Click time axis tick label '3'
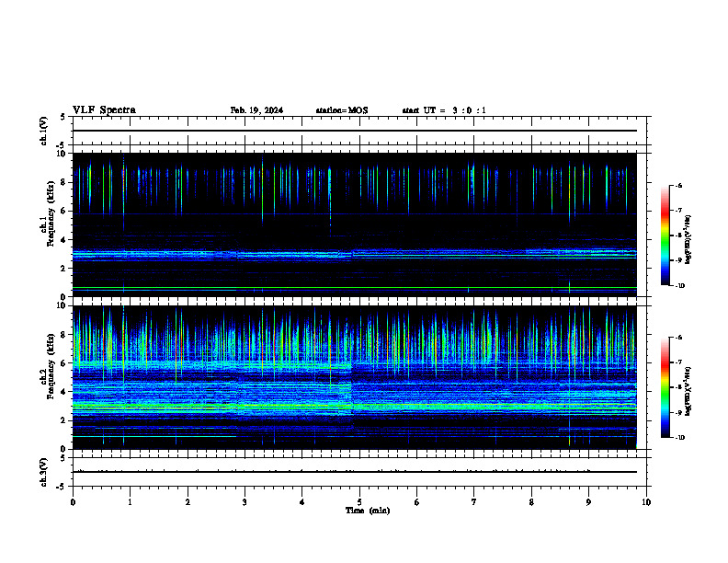Viewport: 728px width, 563px height. 245,502
